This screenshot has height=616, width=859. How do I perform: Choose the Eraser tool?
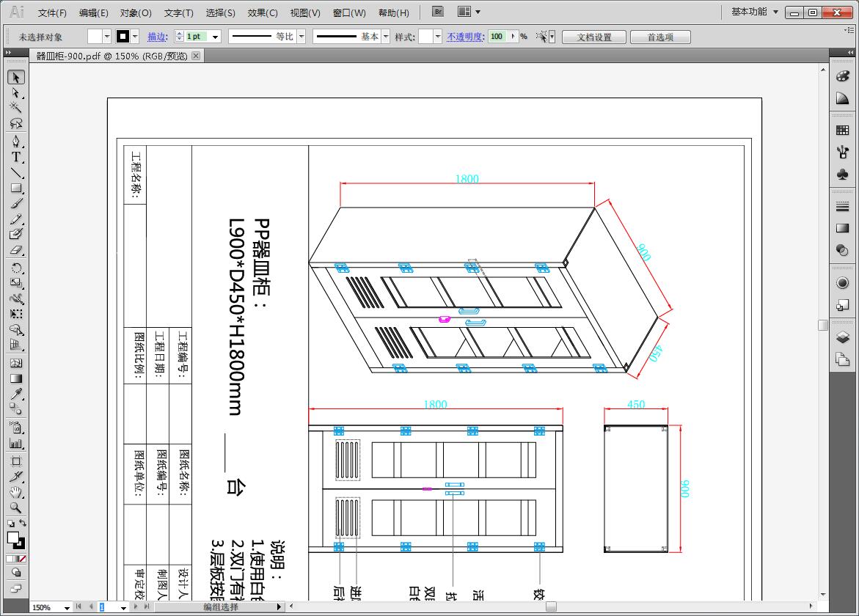pos(15,250)
